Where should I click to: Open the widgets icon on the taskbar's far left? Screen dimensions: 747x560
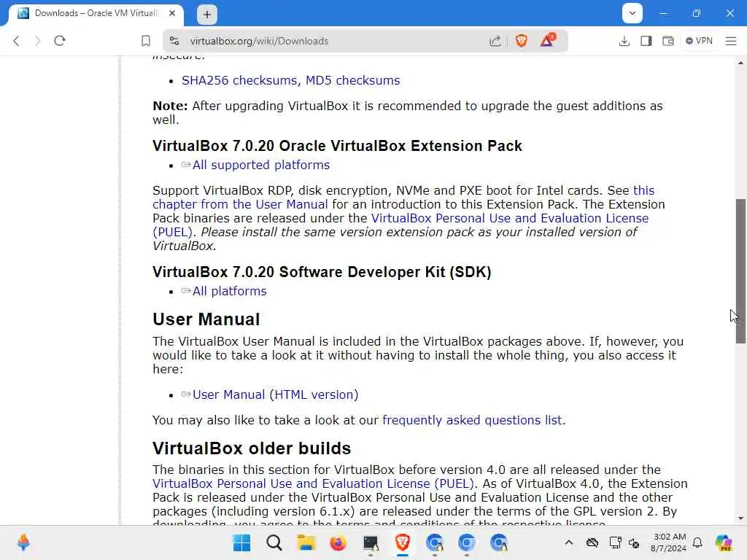pos(23,542)
